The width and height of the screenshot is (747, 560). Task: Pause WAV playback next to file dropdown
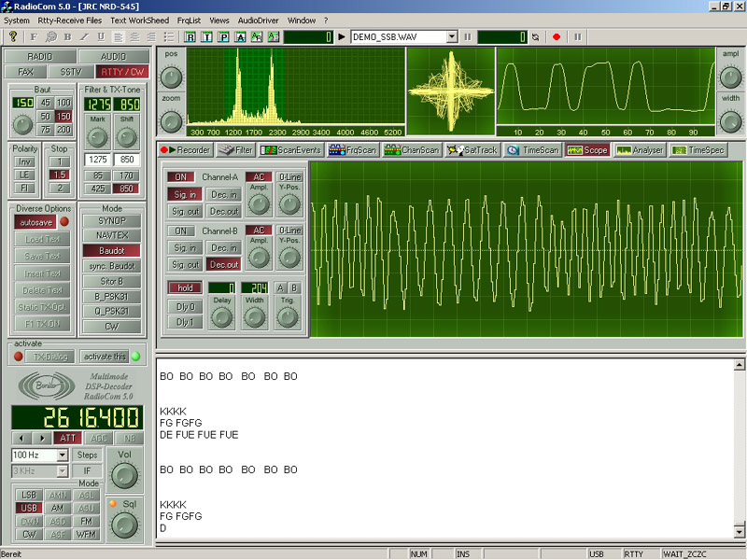point(468,36)
